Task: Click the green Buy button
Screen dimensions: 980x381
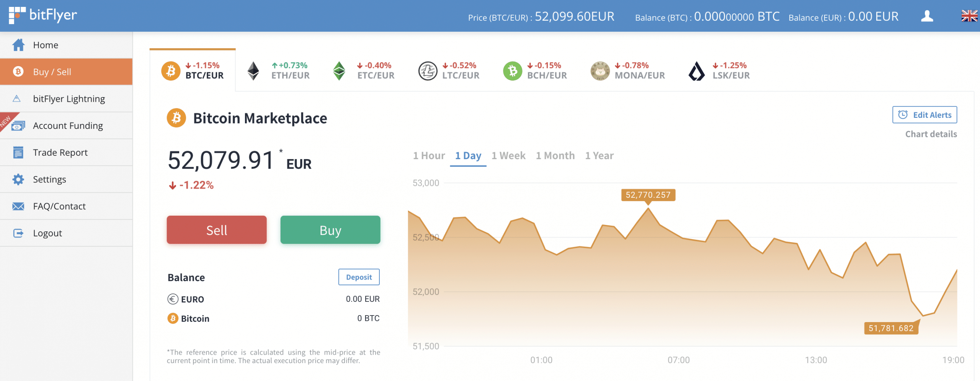Action: 330,230
